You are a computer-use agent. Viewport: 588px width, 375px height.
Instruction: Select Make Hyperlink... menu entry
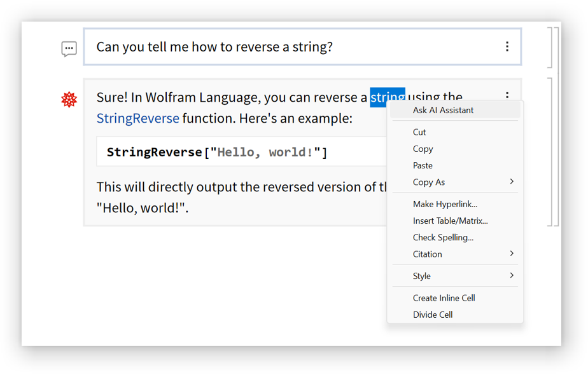pyautogui.click(x=445, y=204)
